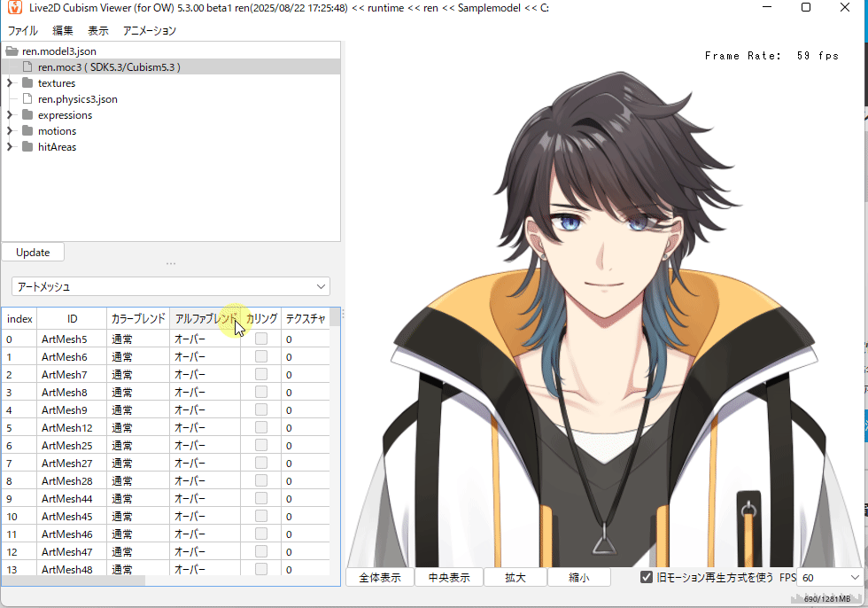
Task: Click the motions folder icon
Action: (x=27, y=131)
